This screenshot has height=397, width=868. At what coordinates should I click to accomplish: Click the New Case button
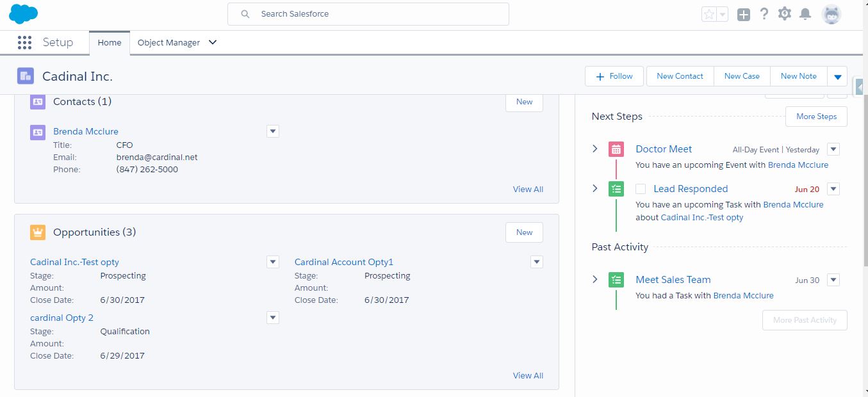(x=742, y=76)
